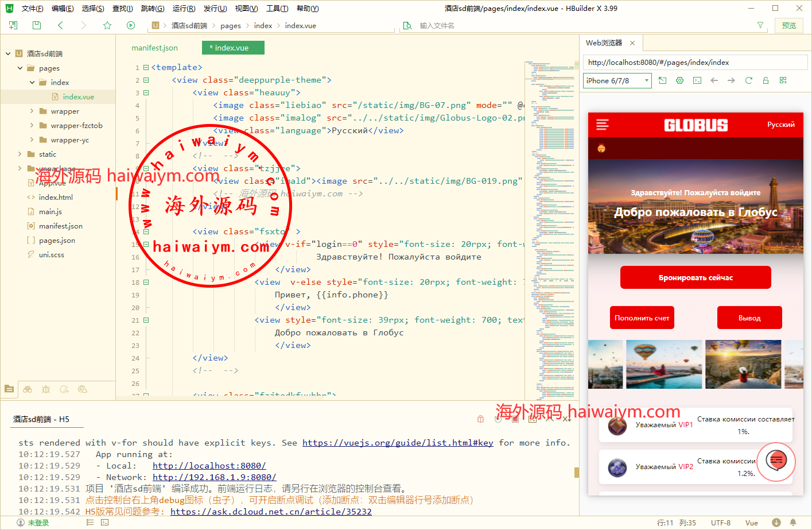
Task: Click the code minimap overview
Action: pos(550,230)
